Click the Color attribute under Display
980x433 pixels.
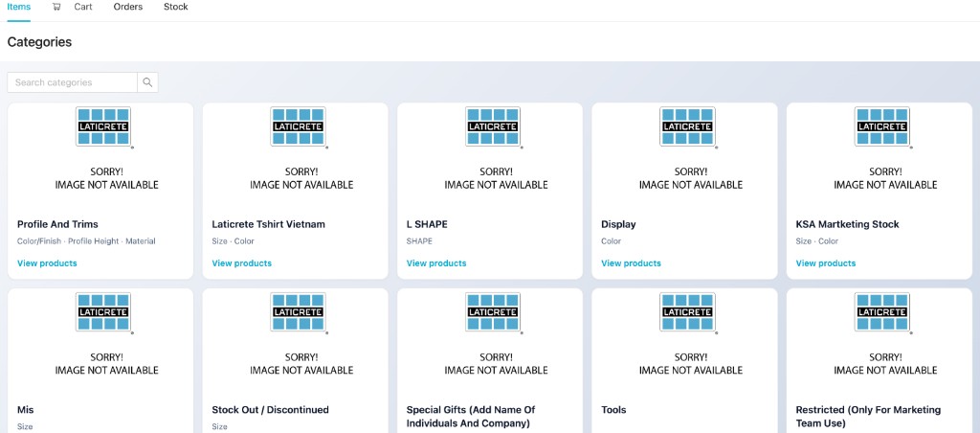click(x=612, y=240)
